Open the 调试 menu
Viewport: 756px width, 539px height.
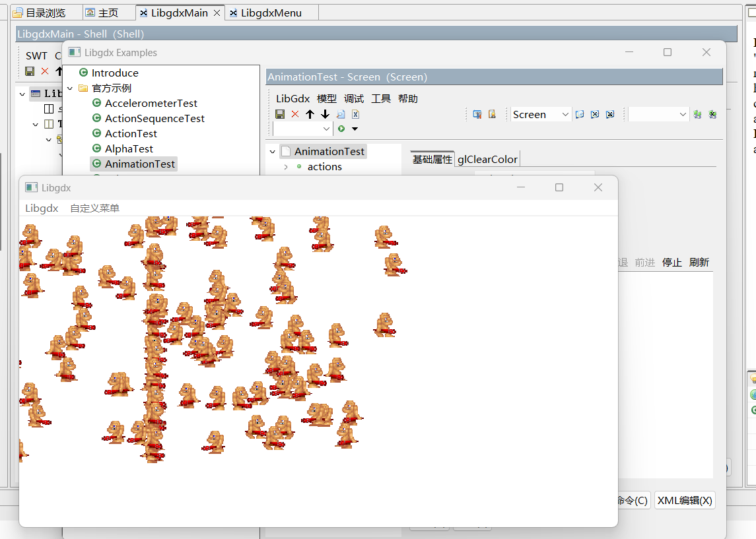pos(354,99)
